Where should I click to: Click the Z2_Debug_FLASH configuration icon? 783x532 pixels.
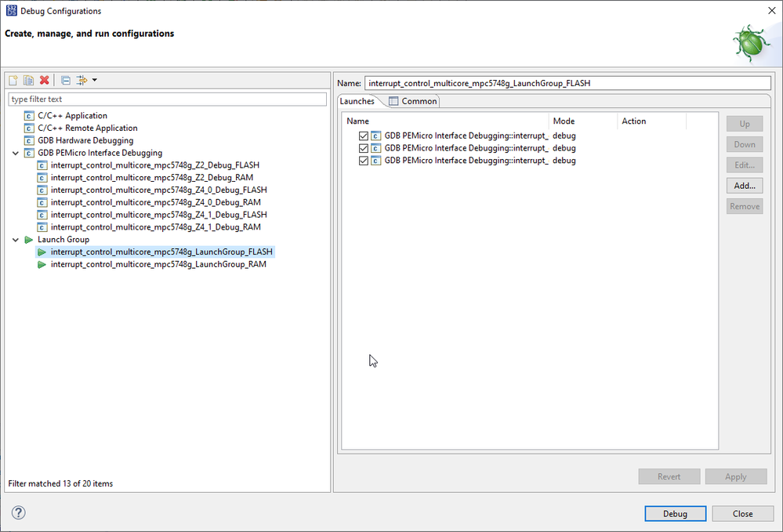pos(42,165)
